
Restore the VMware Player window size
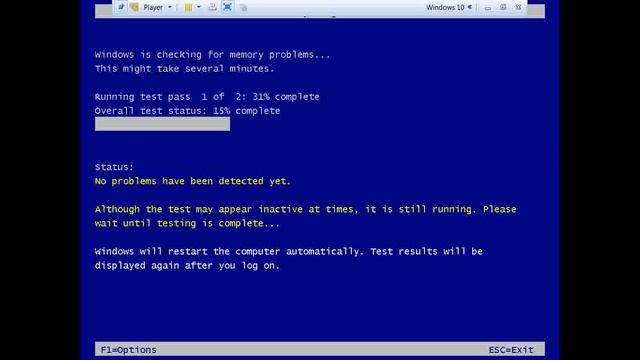pos(503,7)
